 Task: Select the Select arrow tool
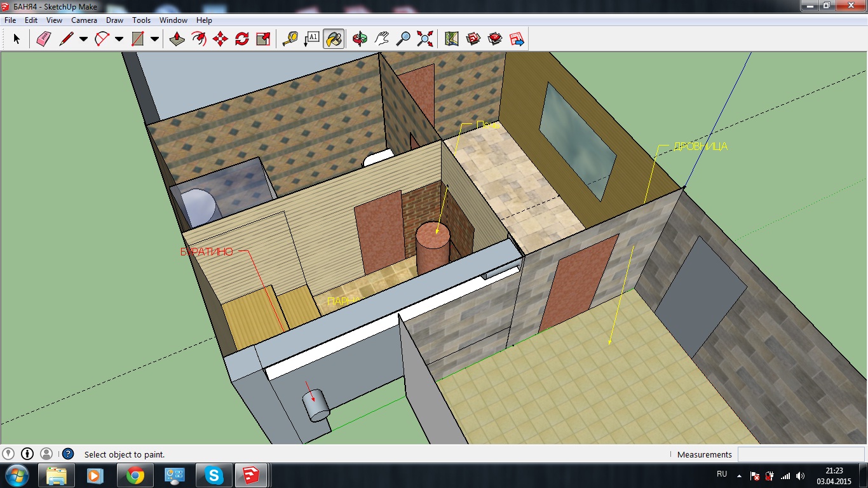click(x=17, y=39)
